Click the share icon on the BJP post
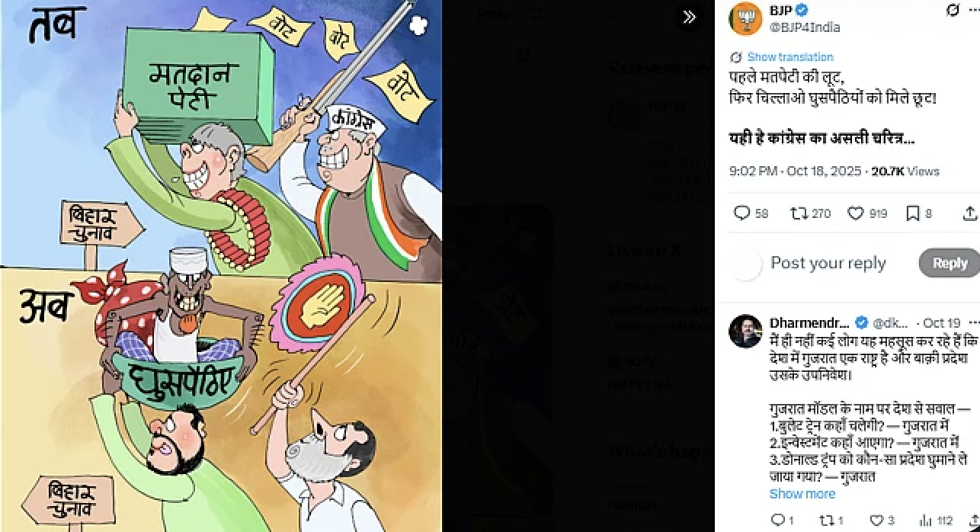Screen dimensions: 980x532 click(x=969, y=213)
